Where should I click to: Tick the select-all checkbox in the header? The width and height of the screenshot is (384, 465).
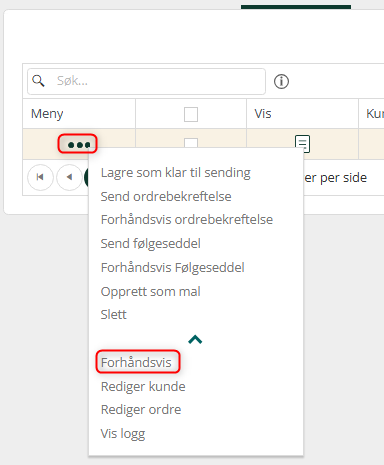tap(191, 114)
